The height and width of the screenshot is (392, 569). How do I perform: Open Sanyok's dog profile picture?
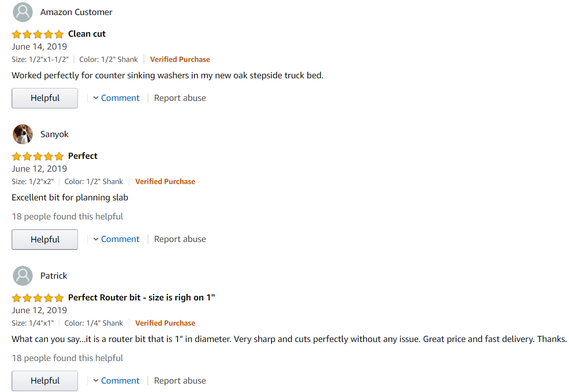23,134
